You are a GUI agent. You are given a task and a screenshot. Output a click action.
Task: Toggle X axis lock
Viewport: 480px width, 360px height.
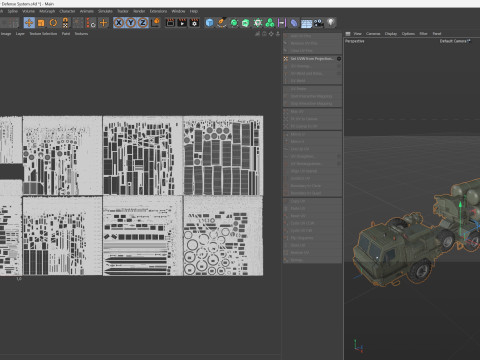point(119,23)
